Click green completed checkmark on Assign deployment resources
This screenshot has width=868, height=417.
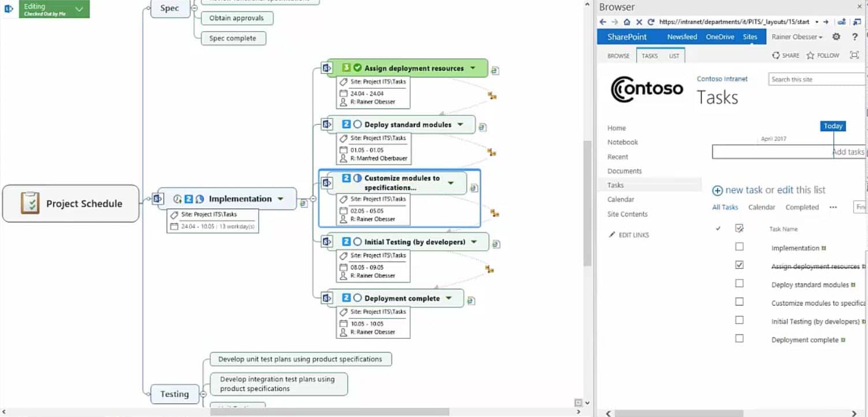357,68
